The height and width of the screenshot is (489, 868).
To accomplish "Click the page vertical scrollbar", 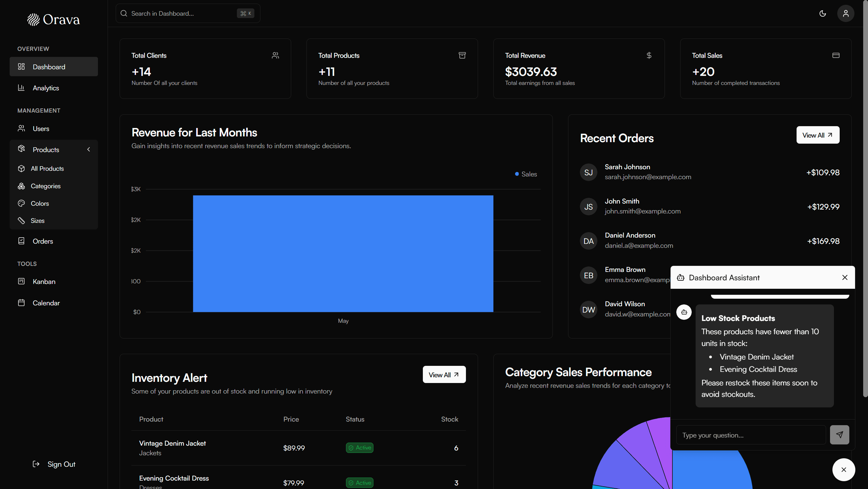I will tap(865, 198).
